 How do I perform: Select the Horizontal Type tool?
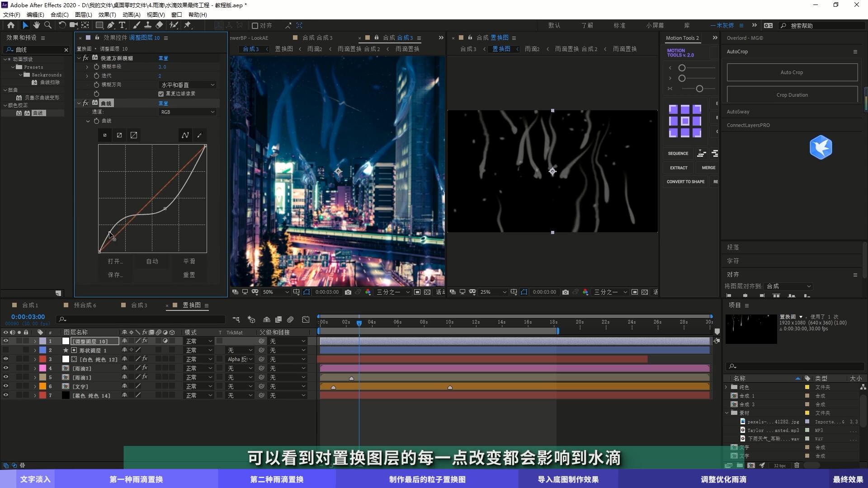122,25
